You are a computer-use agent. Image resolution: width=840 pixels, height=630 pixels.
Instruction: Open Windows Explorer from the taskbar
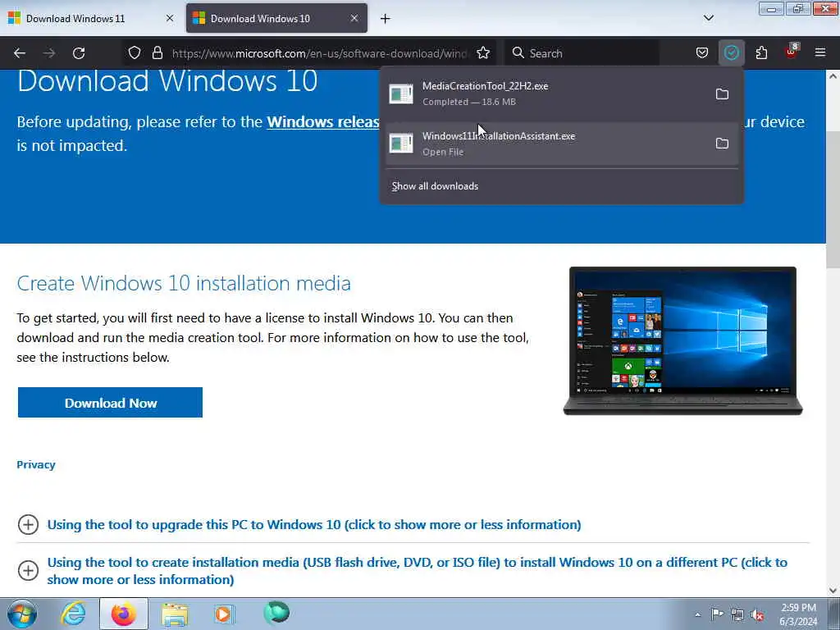coord(175,614)
